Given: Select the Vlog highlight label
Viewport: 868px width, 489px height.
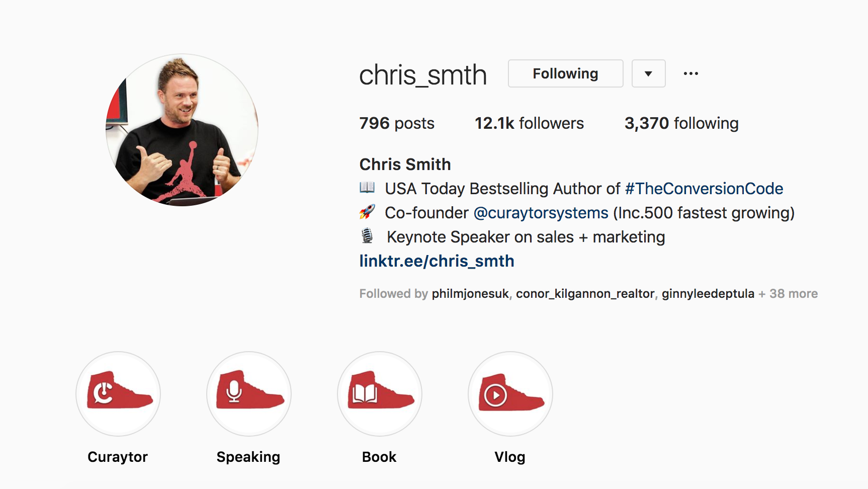Looking at the screenshot, I should click(x=510, y=457).
